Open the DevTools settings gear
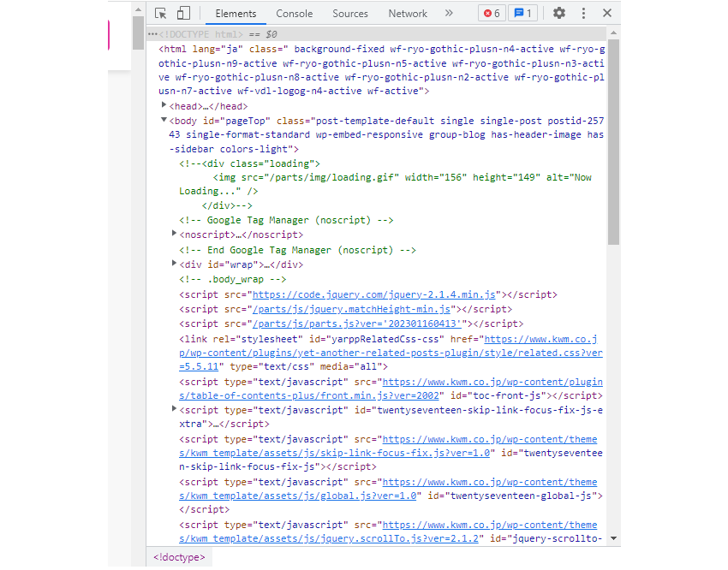 point(559,13)
